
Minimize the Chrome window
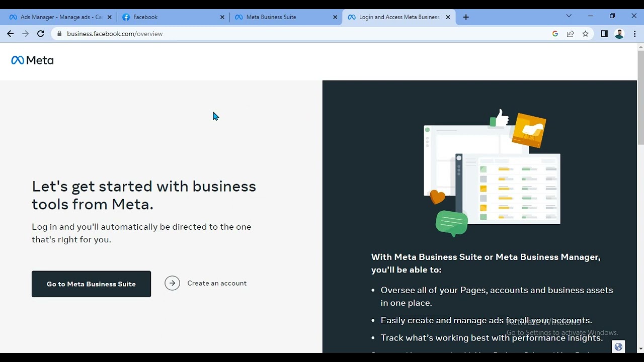pyautogui.click(x=591, y=16)
